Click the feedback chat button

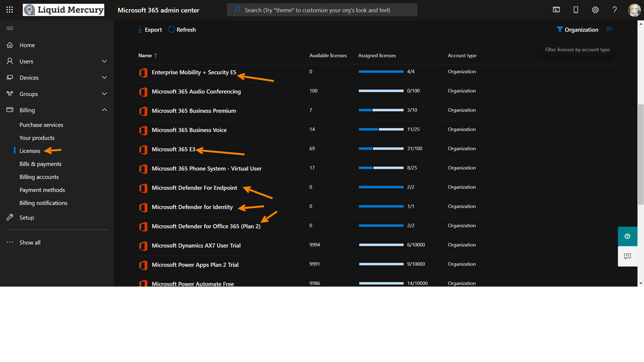627,256
